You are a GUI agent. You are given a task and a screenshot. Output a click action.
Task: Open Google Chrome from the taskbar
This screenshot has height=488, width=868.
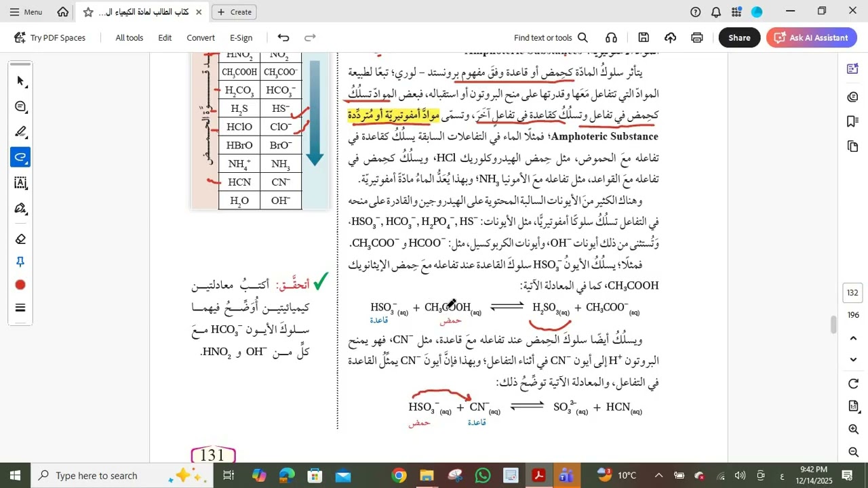tap(399, 475)
